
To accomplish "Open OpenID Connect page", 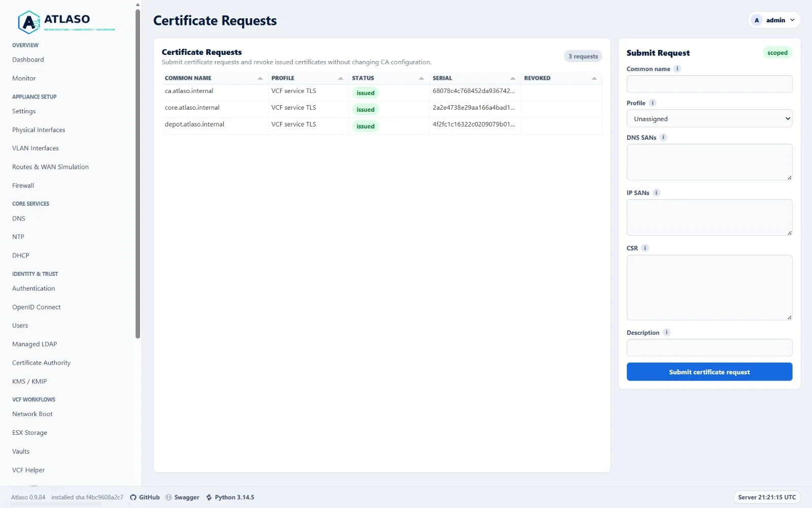I will 37,307.
